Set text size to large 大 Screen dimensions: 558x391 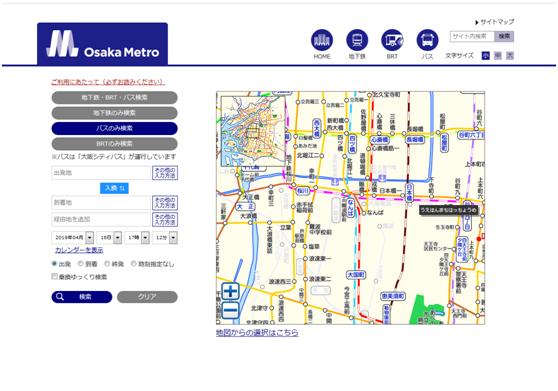pyautogui.click(x=510, y=56)
